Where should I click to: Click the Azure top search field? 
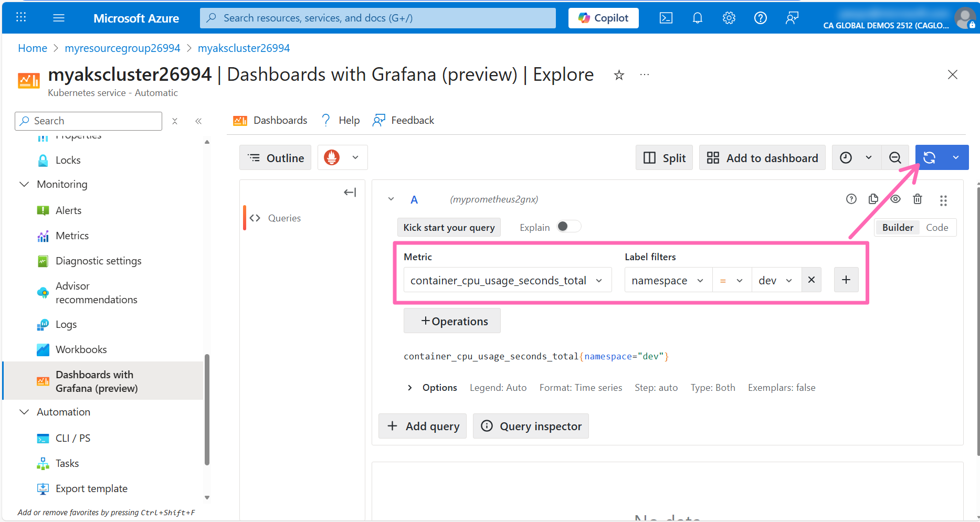[x=377, y=18]
